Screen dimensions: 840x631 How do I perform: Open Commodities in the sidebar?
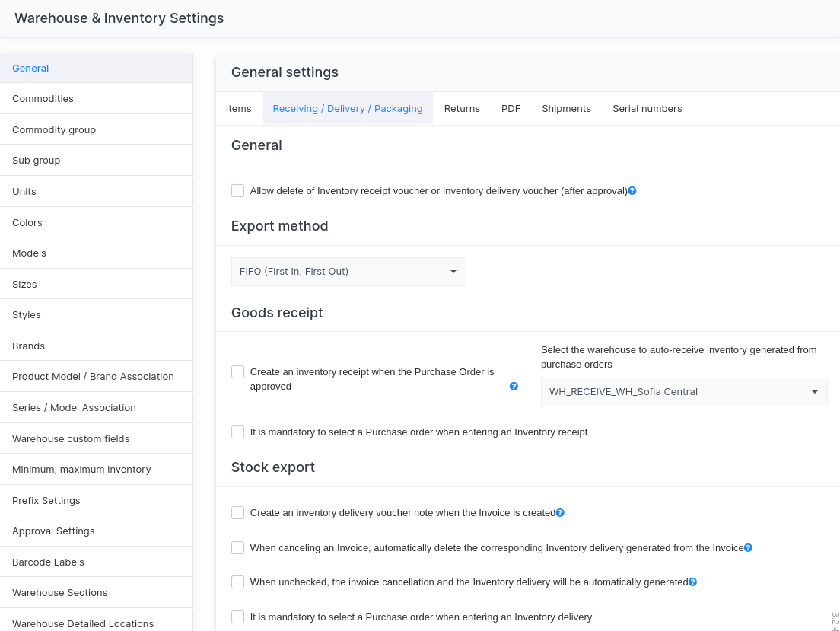coord(43,99)
